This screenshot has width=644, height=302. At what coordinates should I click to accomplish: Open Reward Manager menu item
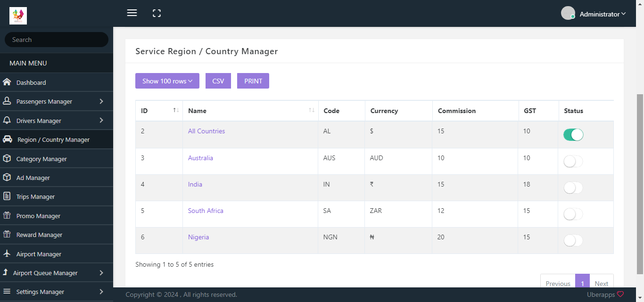pos(57,235)
